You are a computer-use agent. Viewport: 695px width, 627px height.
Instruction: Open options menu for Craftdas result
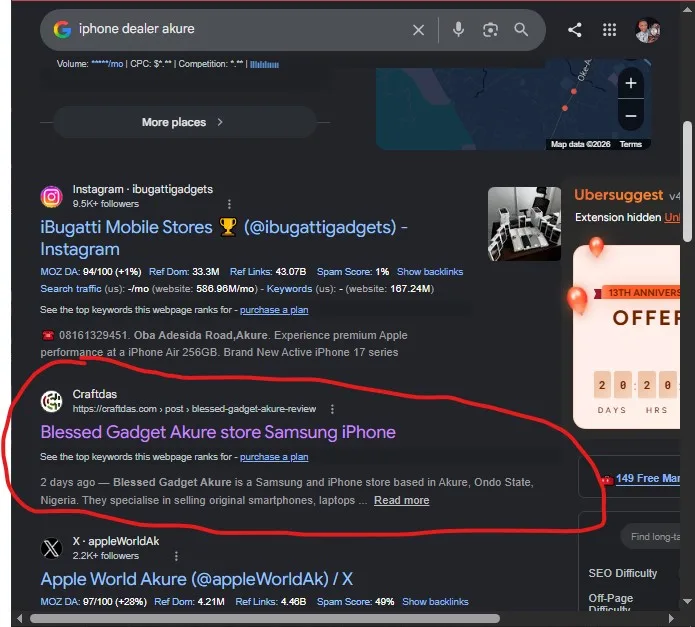point(332,409)
